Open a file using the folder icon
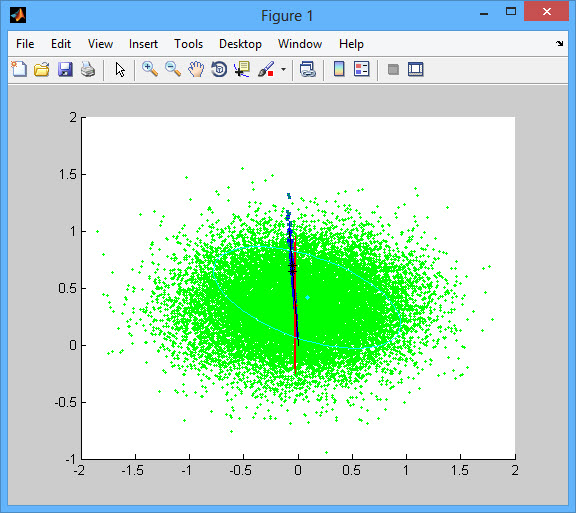 [42, 69]
